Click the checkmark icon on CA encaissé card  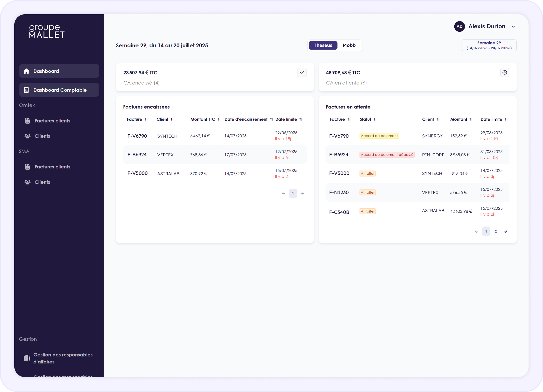(302, 72)
